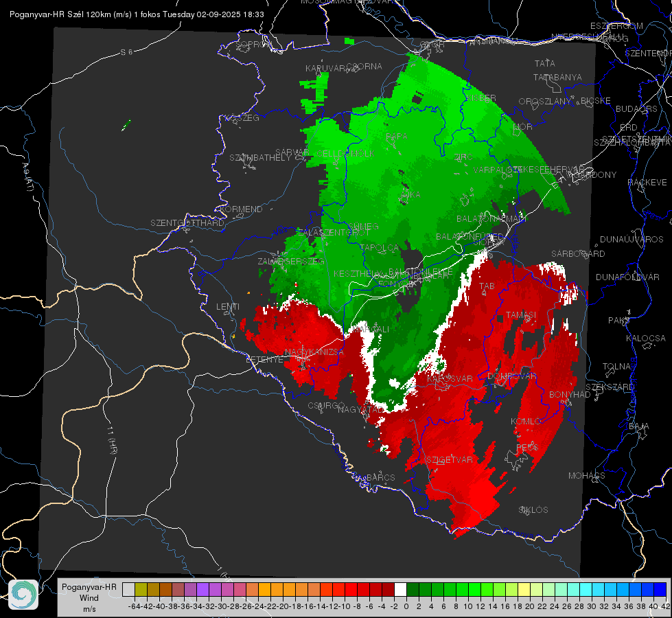Click the KORMEND town label
This screenshot has height=618, width=672.
pyautogui.click(x=240, y=209)
